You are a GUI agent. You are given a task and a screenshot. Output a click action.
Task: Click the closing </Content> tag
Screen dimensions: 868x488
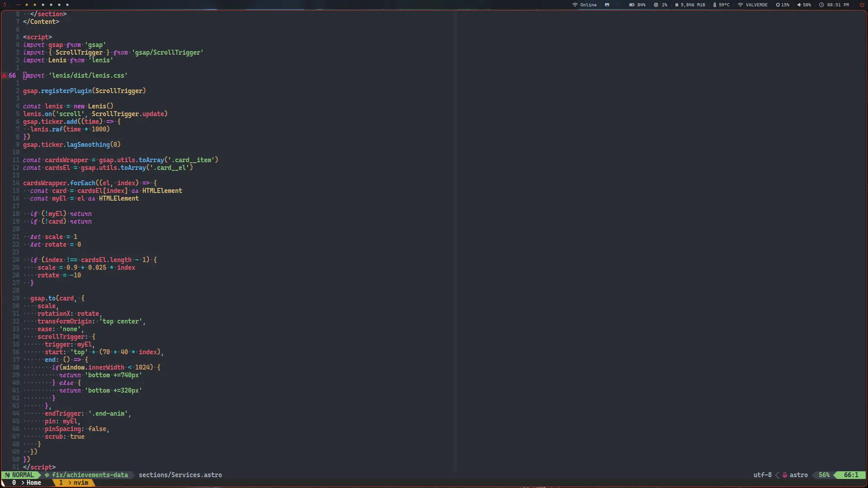pos(41,22)
